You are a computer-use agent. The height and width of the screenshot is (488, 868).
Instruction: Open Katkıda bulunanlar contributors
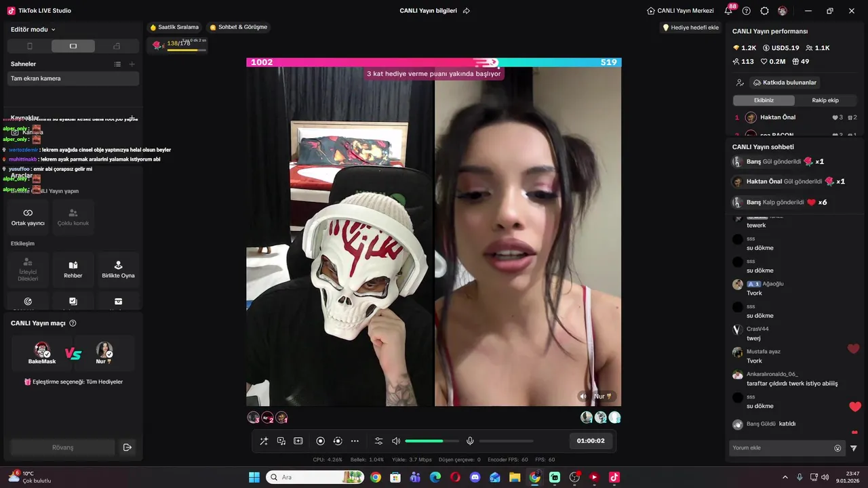785,83
